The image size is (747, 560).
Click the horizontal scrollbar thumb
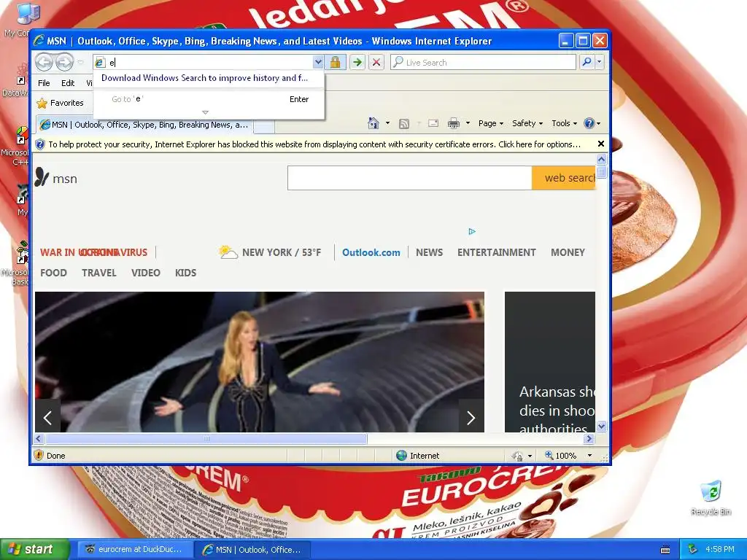tap(206, 438)
